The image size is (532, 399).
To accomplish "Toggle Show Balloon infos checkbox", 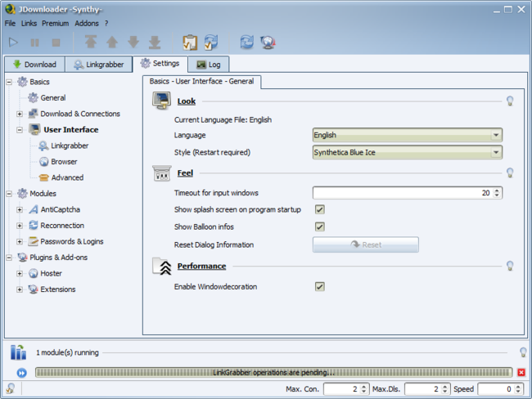I will [319, 226].
